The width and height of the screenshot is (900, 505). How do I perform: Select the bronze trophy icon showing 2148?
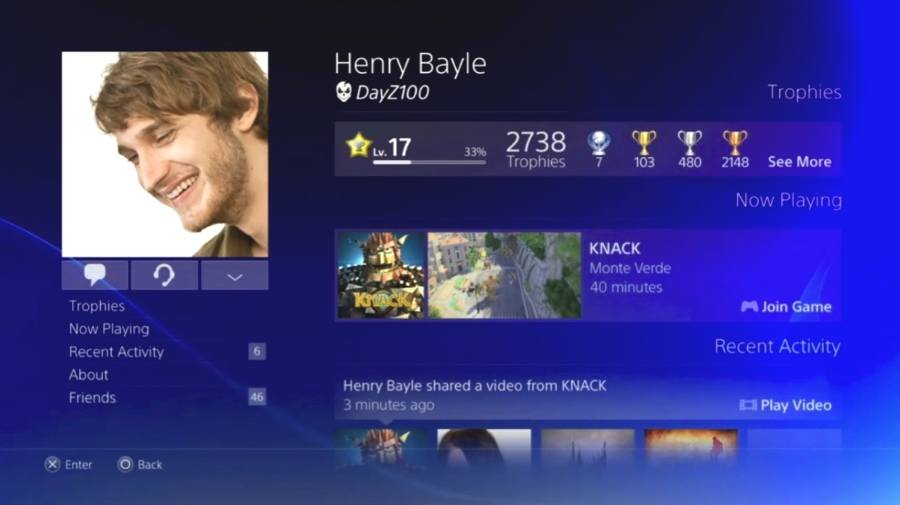coord(735,143)
